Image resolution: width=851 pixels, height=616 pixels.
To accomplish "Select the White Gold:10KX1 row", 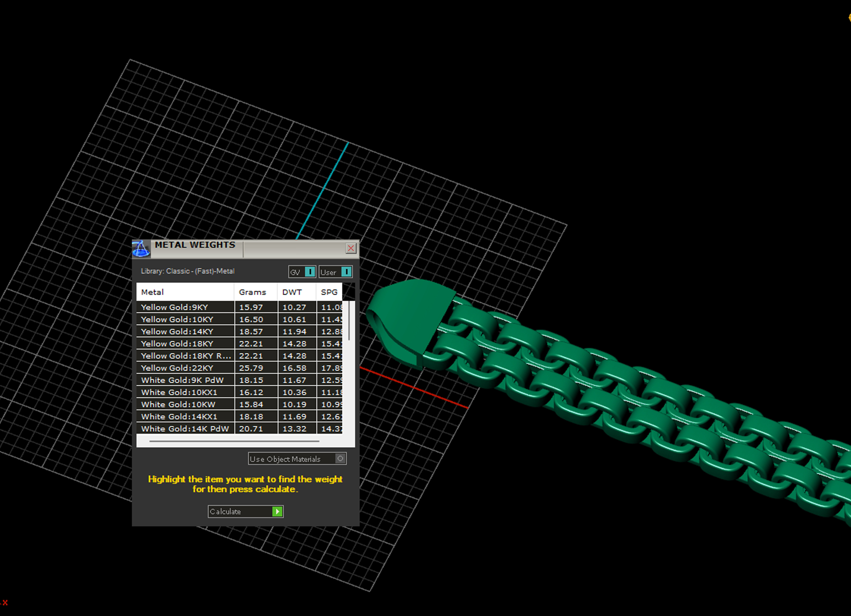I will point(239,392).
